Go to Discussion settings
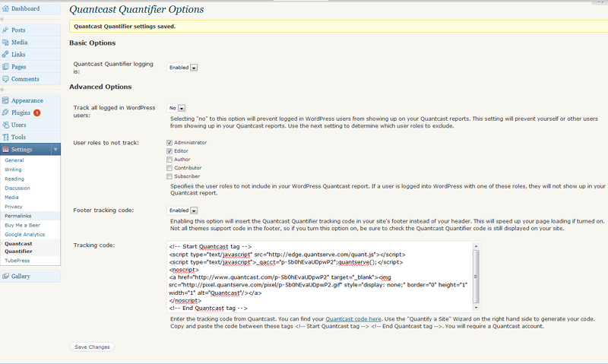608x364 pixels. [17, 188]
